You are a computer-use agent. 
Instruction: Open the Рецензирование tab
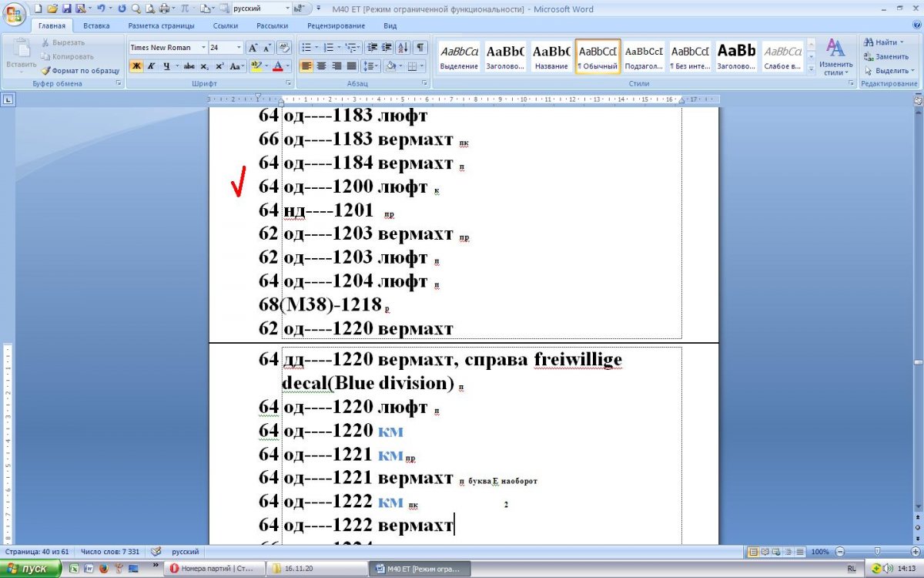tap(336, 25)
